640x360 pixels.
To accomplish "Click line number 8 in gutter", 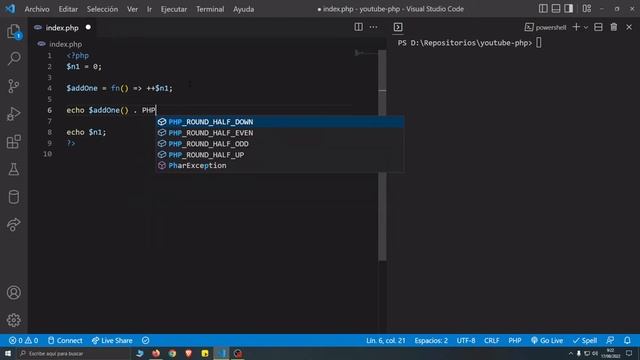I will 49,132.
